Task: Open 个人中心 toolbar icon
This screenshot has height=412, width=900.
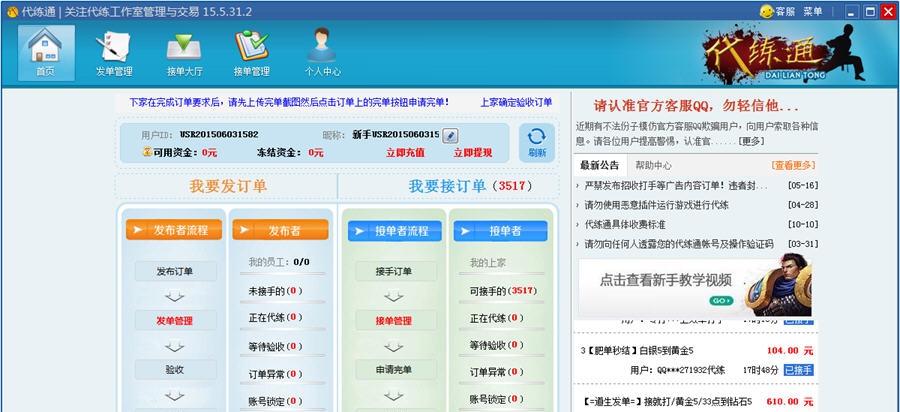Action: (322, 53)
